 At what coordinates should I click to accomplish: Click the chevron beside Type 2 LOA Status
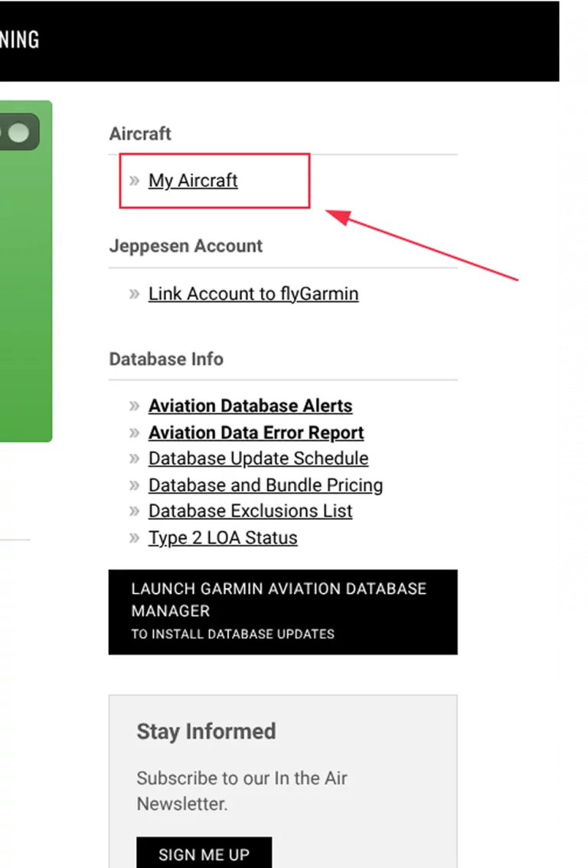[134, 538]
